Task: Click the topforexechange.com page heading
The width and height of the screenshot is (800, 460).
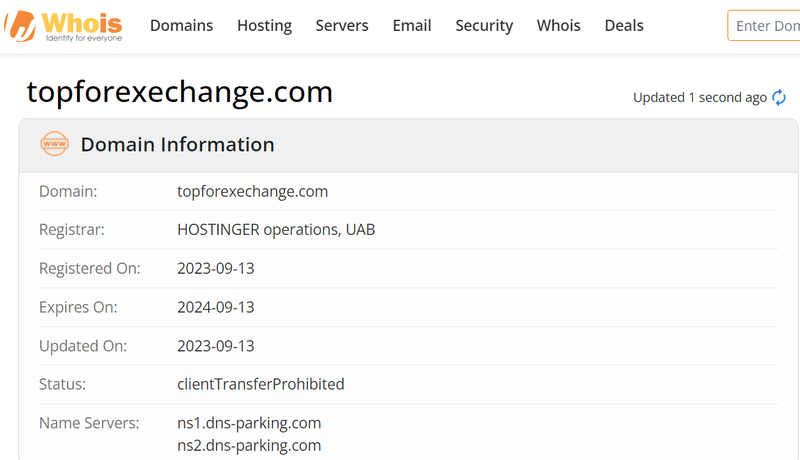Action: (x=180, y=92)
